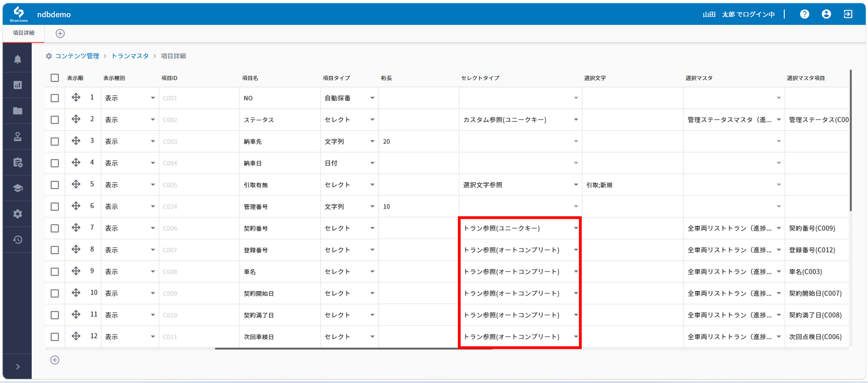Open the settings gear in sidebar
868x383 pixels.
[18, 214]
